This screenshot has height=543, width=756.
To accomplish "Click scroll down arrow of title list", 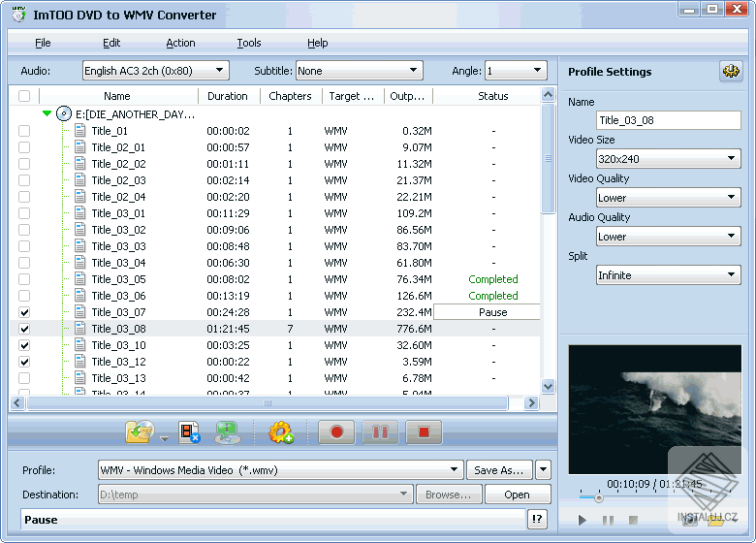I will coord(548,386).
